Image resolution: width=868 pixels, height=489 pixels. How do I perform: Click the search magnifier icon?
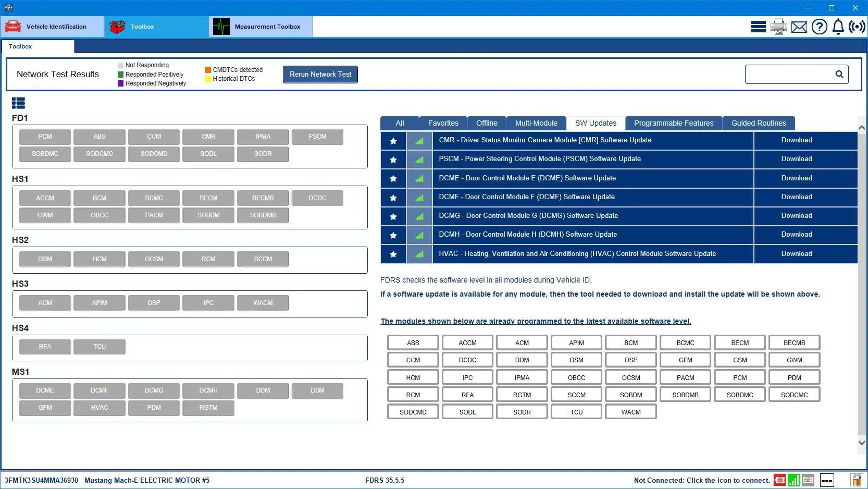[x=839, y=74]
